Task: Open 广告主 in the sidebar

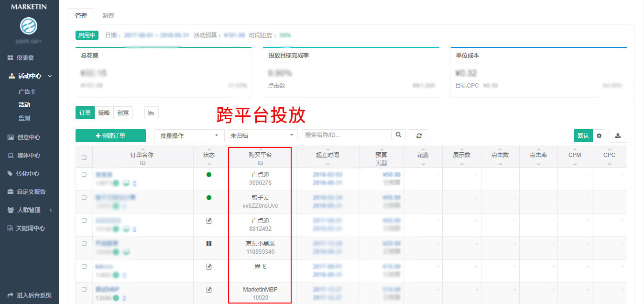Action: coord(27,92)
